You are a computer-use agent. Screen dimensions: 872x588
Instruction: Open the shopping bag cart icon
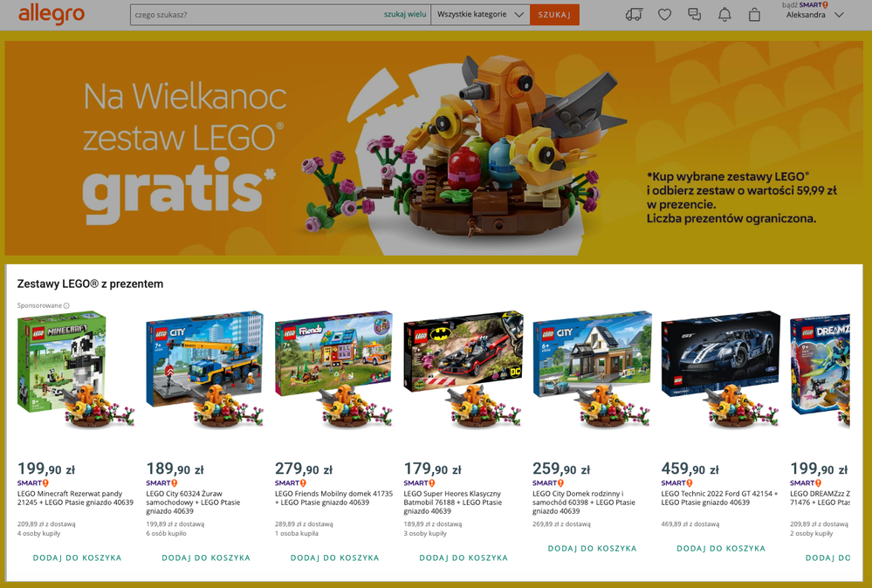click(755, 15)
